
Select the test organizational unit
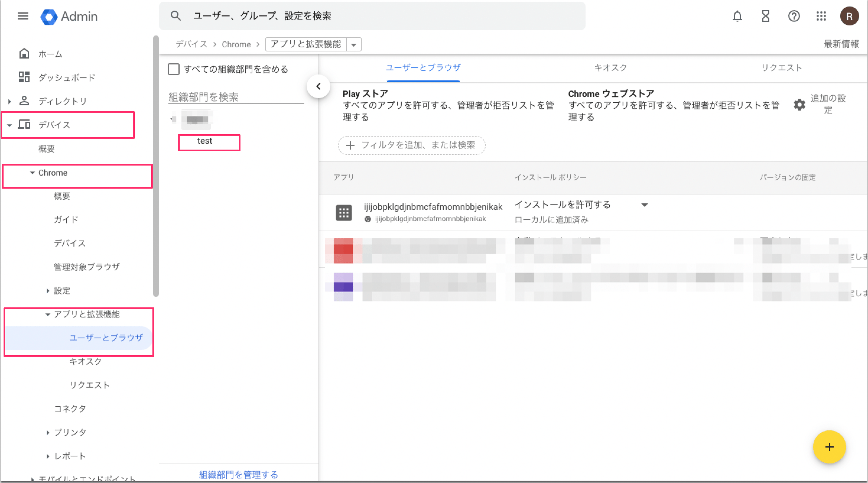point(204,141)
